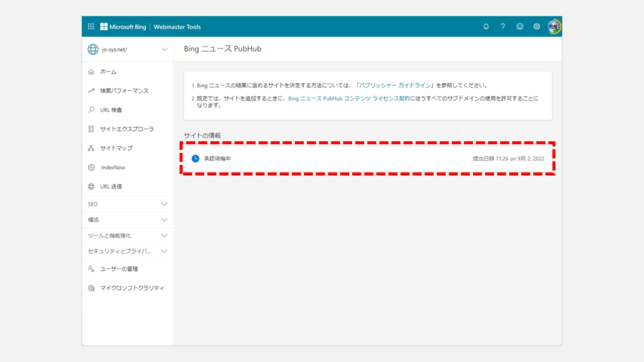Open IndexNow from the sidebar

(x=113, y=167)
